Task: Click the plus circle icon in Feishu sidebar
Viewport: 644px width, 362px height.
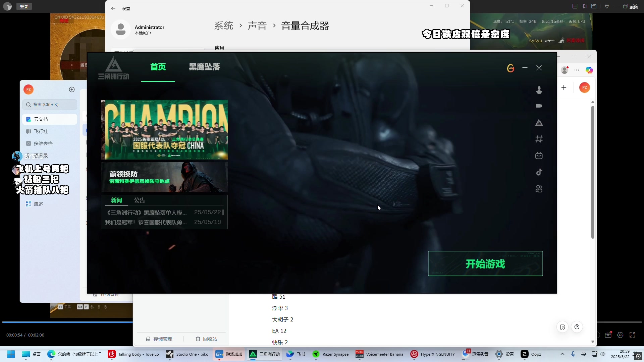Action: pyautogui.click(x=72, y=89)
